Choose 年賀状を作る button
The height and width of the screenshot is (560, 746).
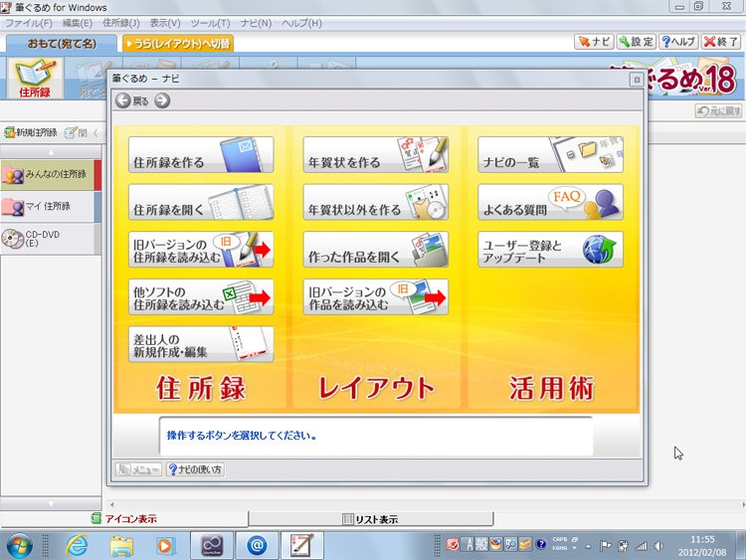375,154
